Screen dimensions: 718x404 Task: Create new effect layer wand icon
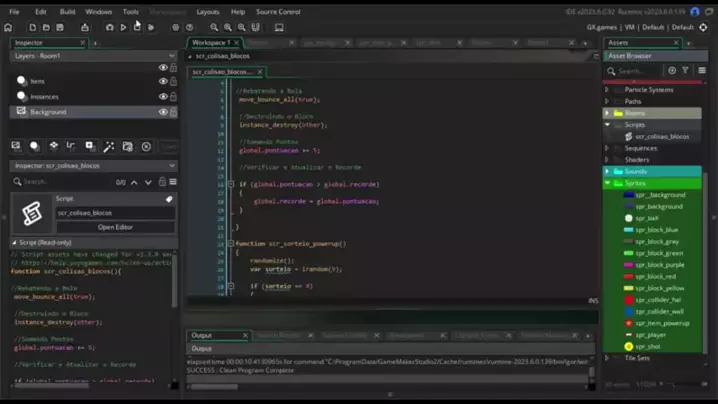[109, 146]
